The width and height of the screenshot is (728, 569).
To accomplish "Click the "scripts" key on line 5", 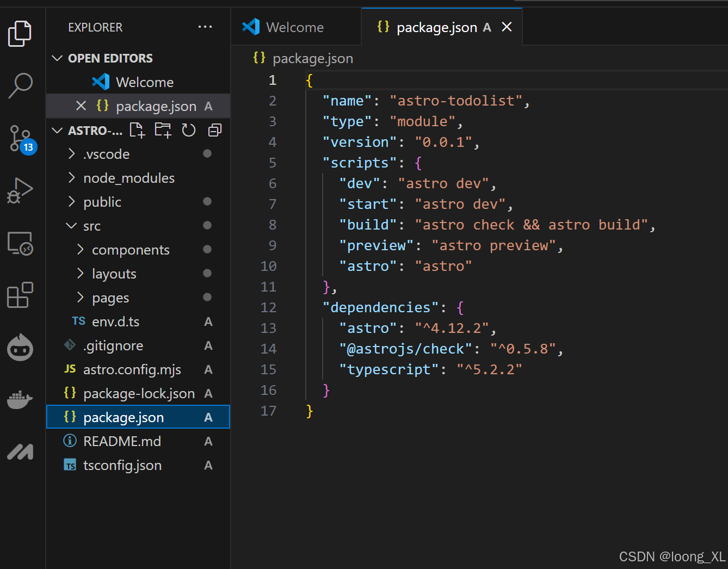I will [360, 163].
